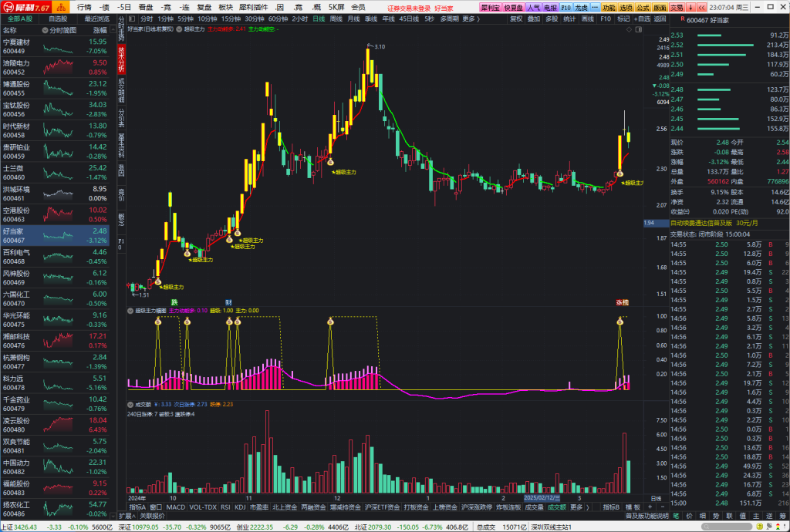
Task: Toggle the 超级主力辅图 sub-indicator circle
Action: [131, 311]
